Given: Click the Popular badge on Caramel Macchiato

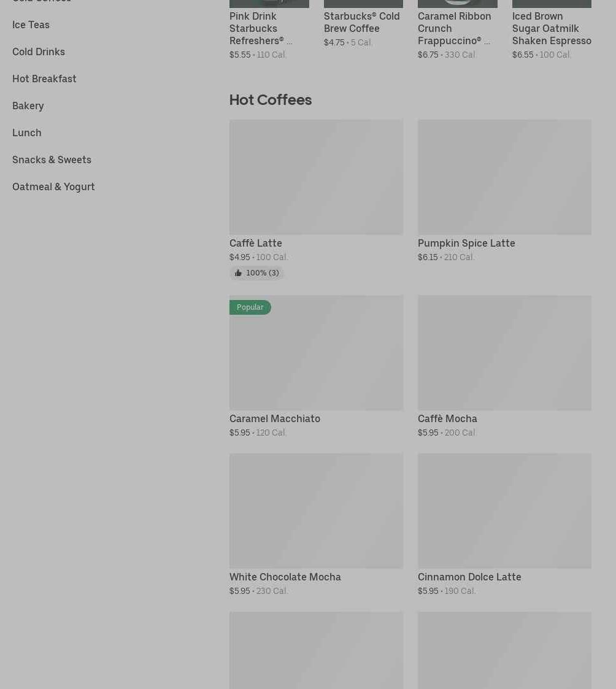Looking at the screenshot, I should 250,307.
